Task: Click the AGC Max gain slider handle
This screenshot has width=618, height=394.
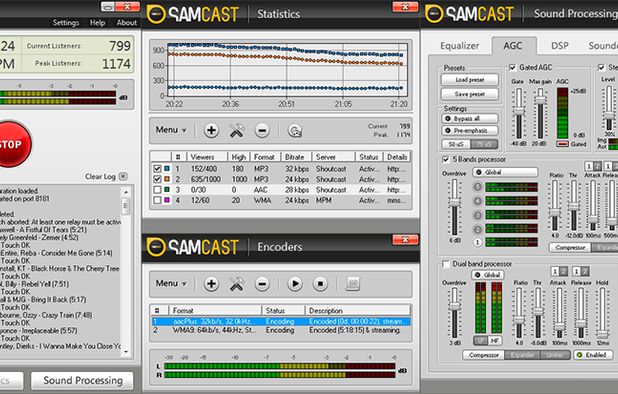Action: click(x=540, y=101)
